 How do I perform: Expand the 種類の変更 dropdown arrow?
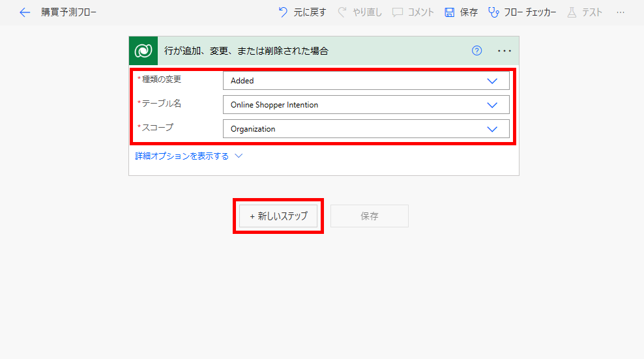click(x=492, y=81)
